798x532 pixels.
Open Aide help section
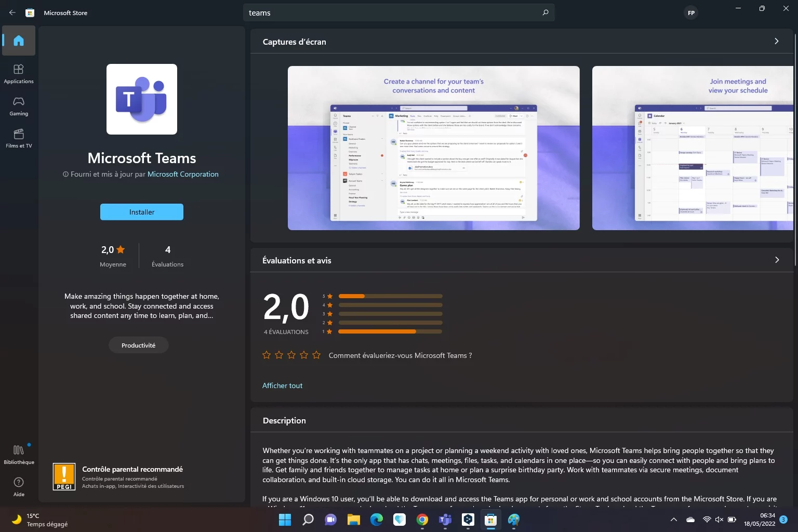pyautogui.click(x=19, y=486)
